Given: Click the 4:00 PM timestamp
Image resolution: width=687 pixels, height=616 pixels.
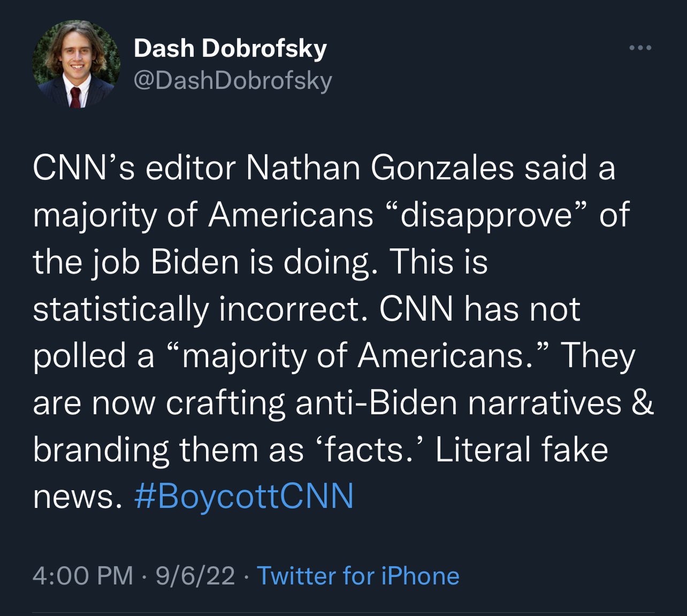Looking at the screenshot, I should click(x=82, y=576).
